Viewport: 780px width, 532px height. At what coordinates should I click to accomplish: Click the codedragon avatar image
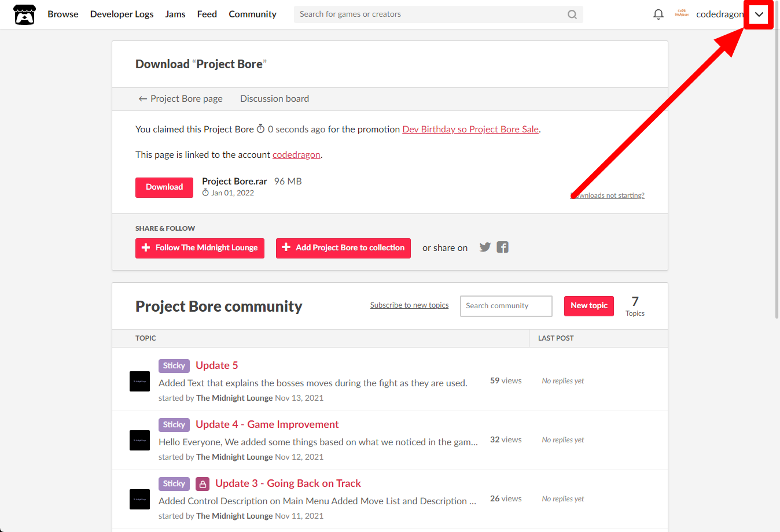[x=682, y=14]
